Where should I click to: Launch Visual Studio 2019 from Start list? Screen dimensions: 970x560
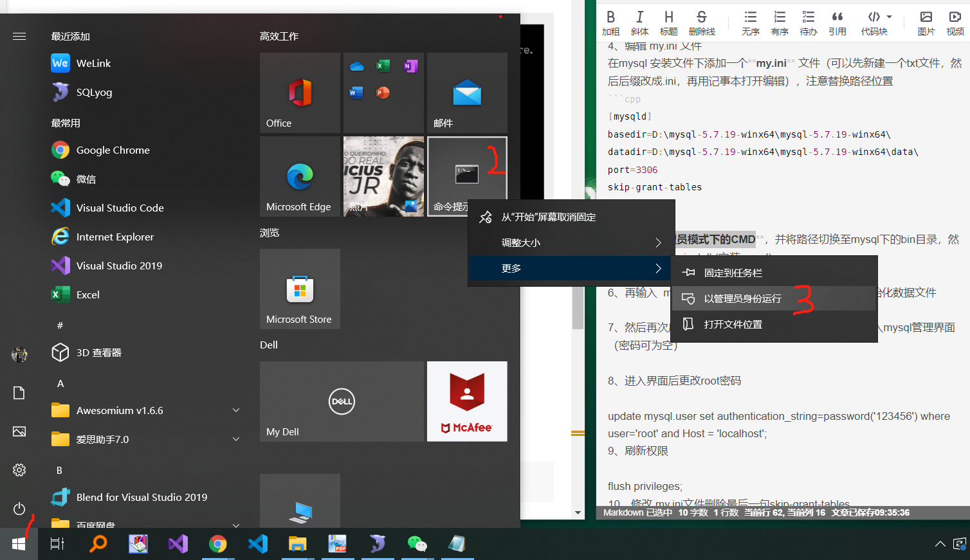[x=145, y=266]
